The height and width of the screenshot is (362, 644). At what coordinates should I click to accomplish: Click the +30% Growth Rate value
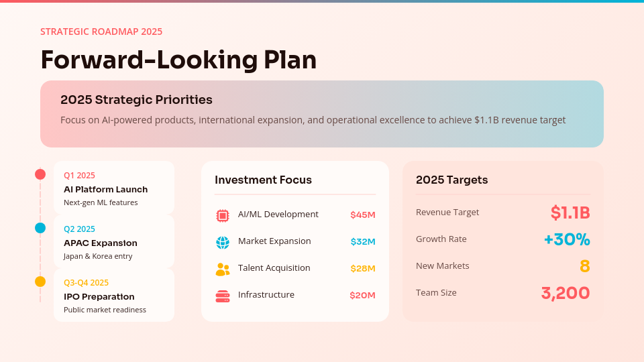pyautogui.click(x=567, y=239)
